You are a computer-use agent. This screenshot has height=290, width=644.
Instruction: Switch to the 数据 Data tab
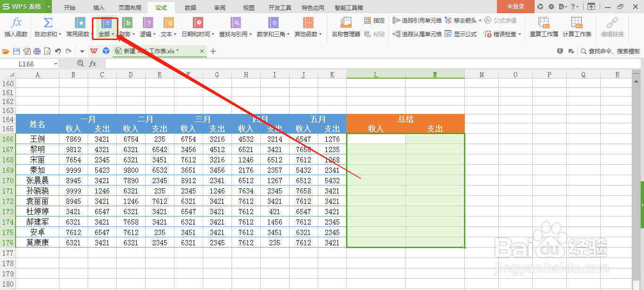190,8
